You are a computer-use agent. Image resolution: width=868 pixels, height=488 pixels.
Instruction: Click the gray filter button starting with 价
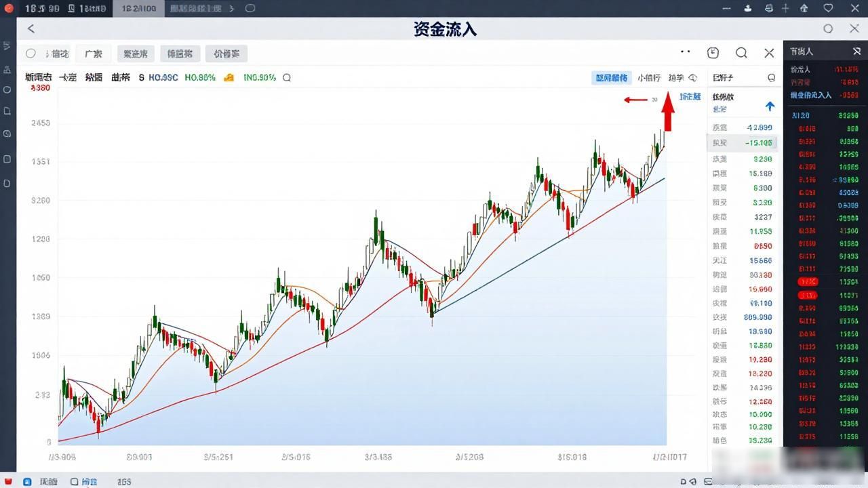click(226, 54)
